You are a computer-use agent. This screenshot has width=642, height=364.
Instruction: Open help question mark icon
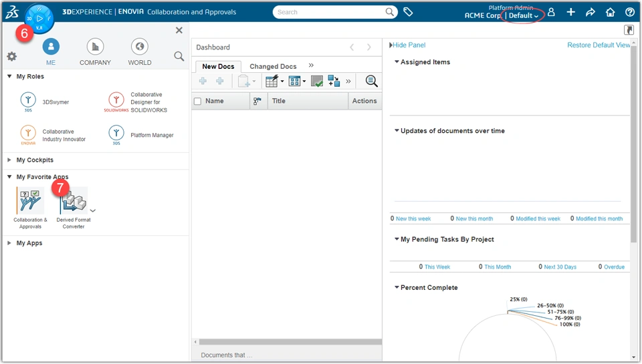click(x=630, y=12)
